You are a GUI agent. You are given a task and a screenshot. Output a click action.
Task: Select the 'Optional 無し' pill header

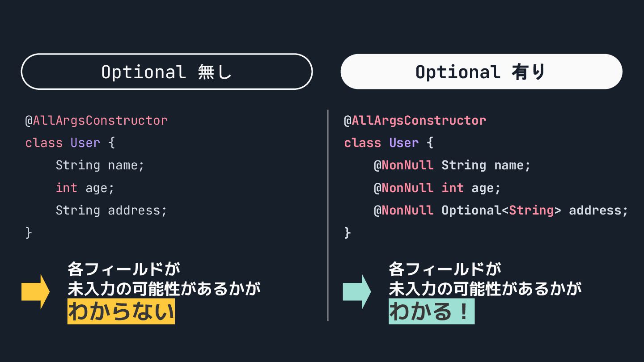pos(166,72)
